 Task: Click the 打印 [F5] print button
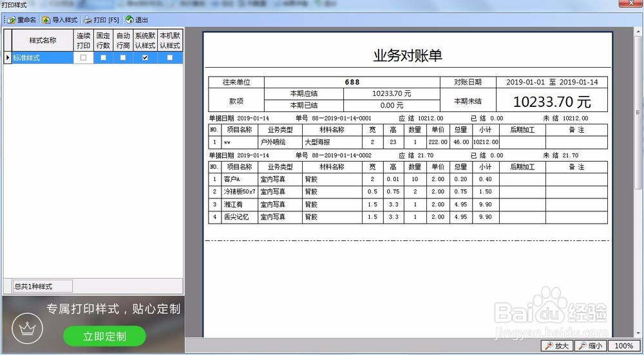(x=102, y=20)
